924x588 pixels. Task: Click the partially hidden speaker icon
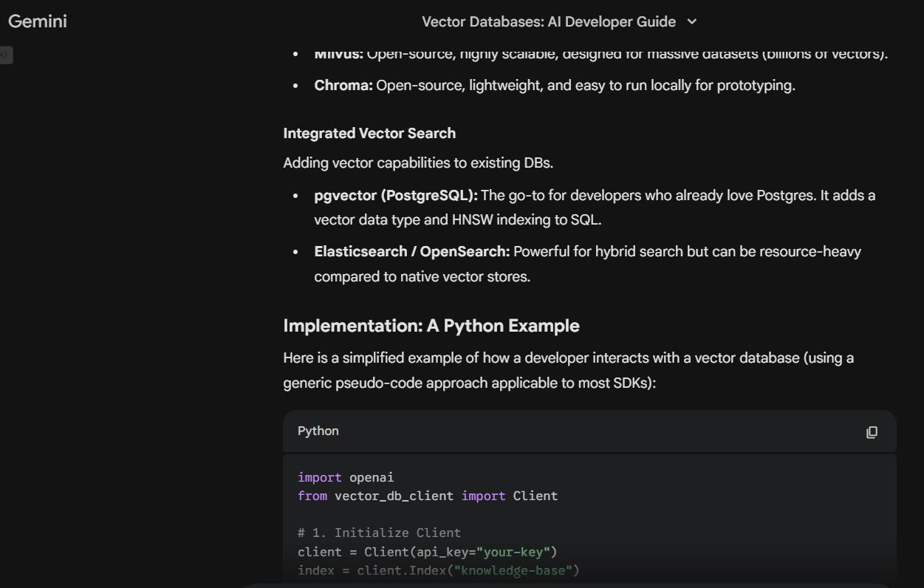[x=5, y=55]
